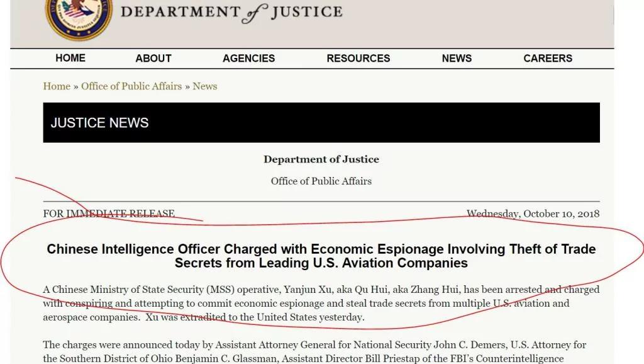
Task: Click the JUSTICE NEWS black banner
Action: (321, 123)
